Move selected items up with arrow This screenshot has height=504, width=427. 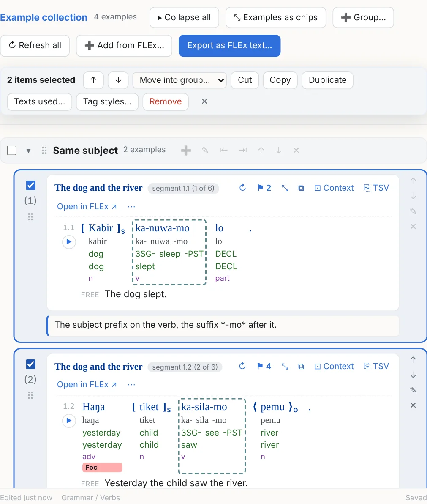click(x=93, y=80)
